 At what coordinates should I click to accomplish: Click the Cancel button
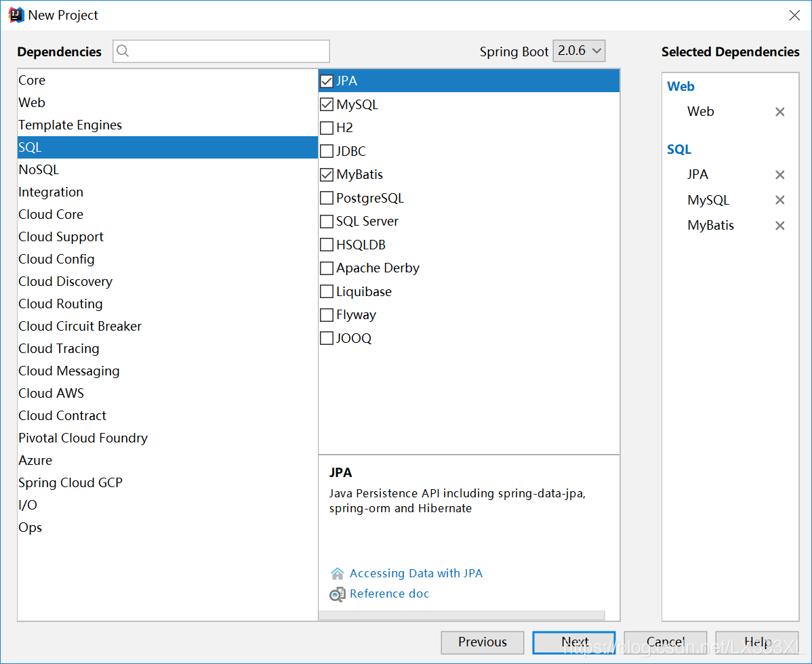pyautogui.click(x=666, y=642)
